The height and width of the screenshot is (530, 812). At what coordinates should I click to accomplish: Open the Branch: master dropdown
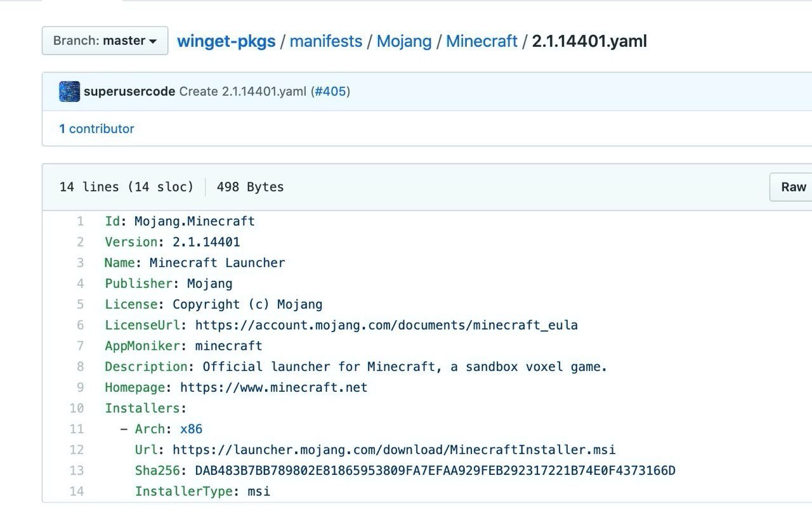point(105,41)
